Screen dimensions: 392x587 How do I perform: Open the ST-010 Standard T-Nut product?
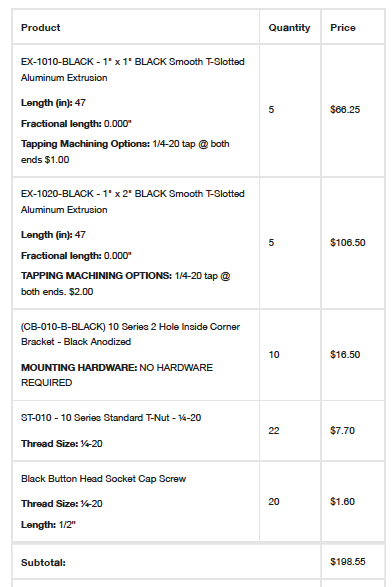click(111, 418)
